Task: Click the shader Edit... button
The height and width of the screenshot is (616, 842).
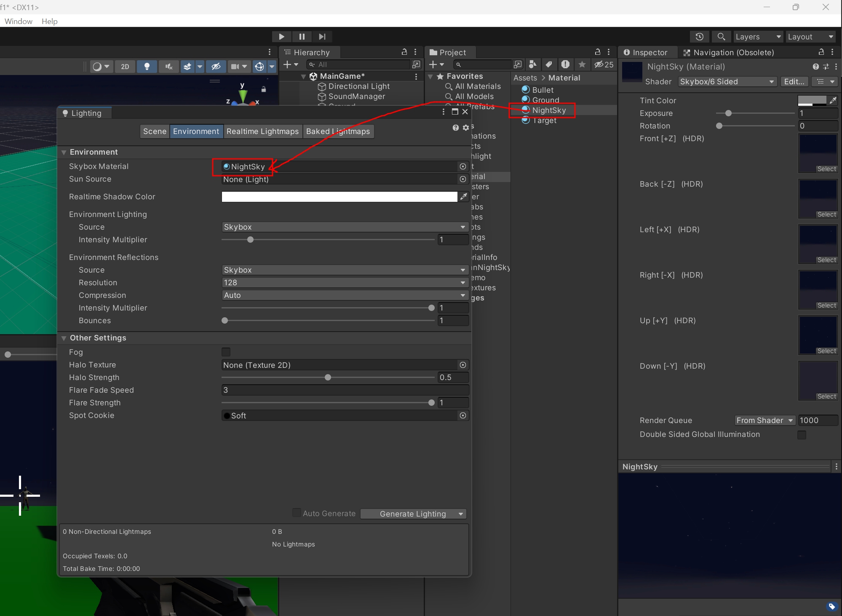Action: click(x=794, y=82)
